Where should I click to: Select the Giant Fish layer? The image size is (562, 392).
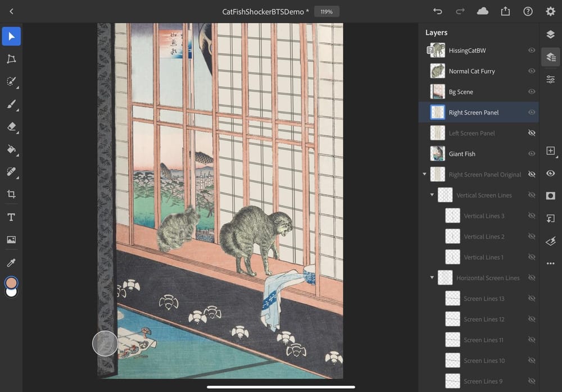(479, 154)
